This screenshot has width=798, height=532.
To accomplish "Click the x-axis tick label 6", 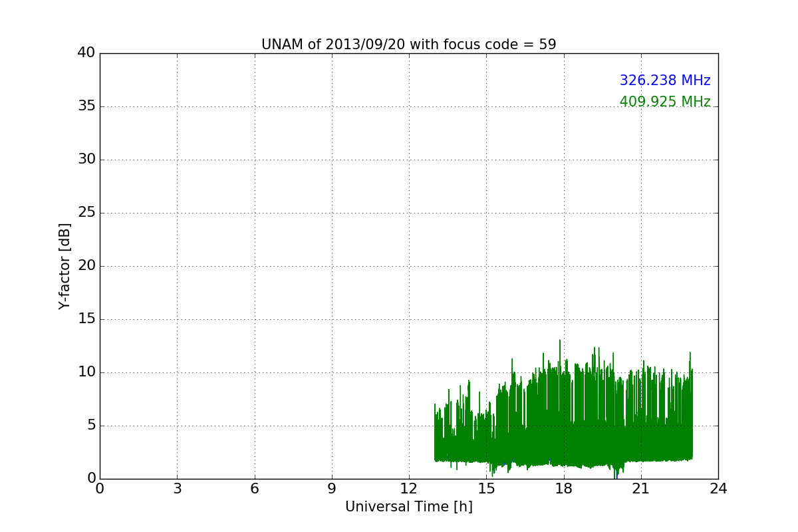I will point(254,489).
